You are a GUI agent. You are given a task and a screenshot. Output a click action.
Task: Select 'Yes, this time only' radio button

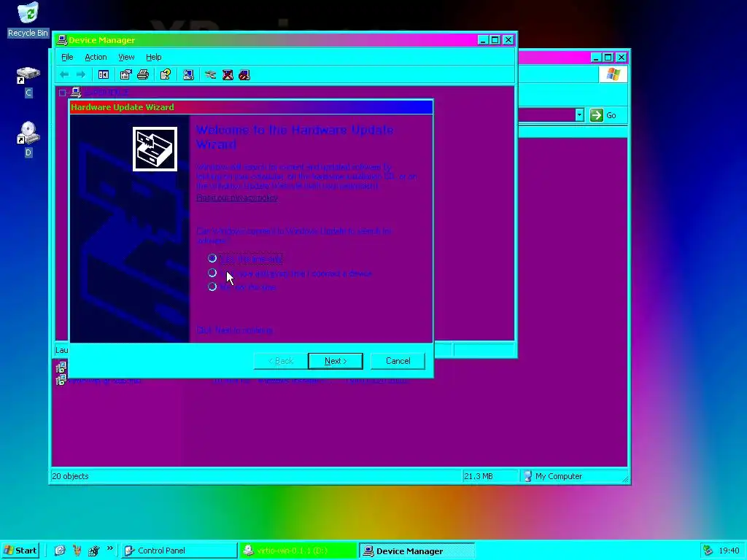point(212,258)
